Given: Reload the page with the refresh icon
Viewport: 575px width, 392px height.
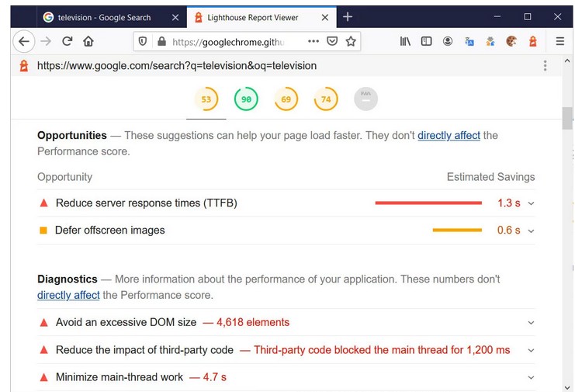Looking at the screenshot, I should click(x=67, y=41).
